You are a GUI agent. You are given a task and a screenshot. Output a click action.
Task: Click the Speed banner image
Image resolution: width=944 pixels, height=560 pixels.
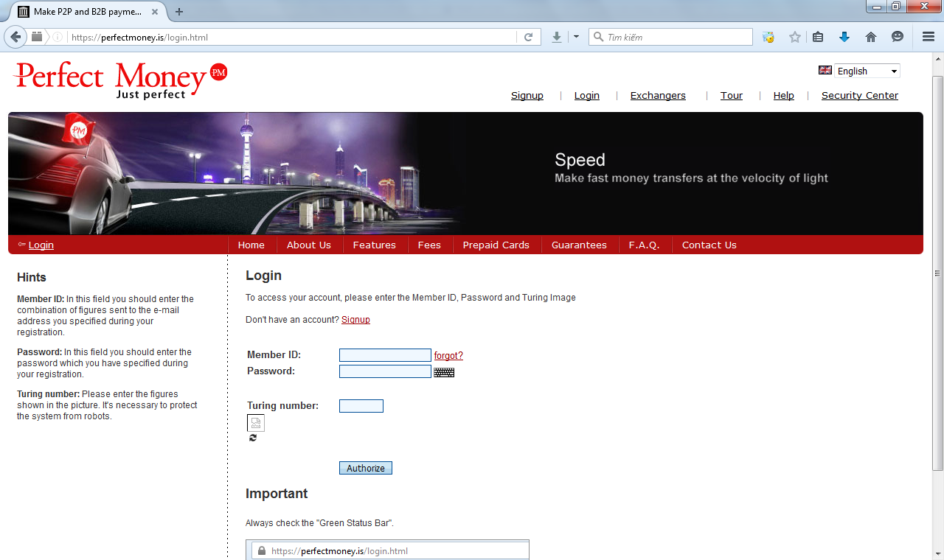click(x=465, y=174)
